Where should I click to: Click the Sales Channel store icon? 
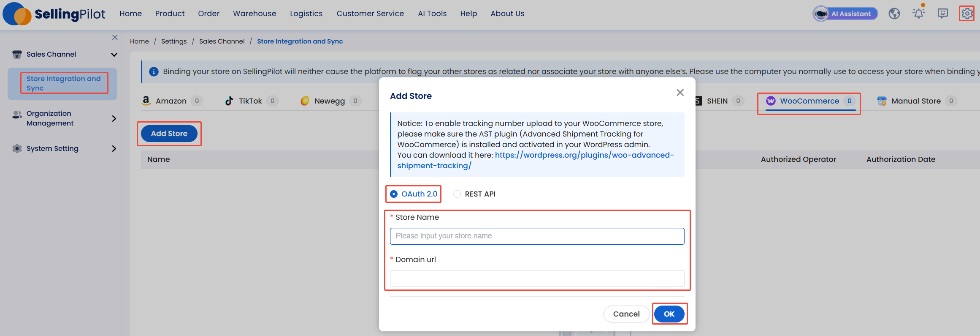17,55
